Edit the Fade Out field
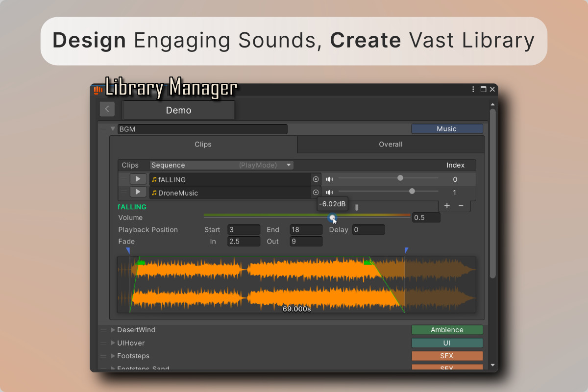This screenshot has height=392, width=588. point(306,242)
